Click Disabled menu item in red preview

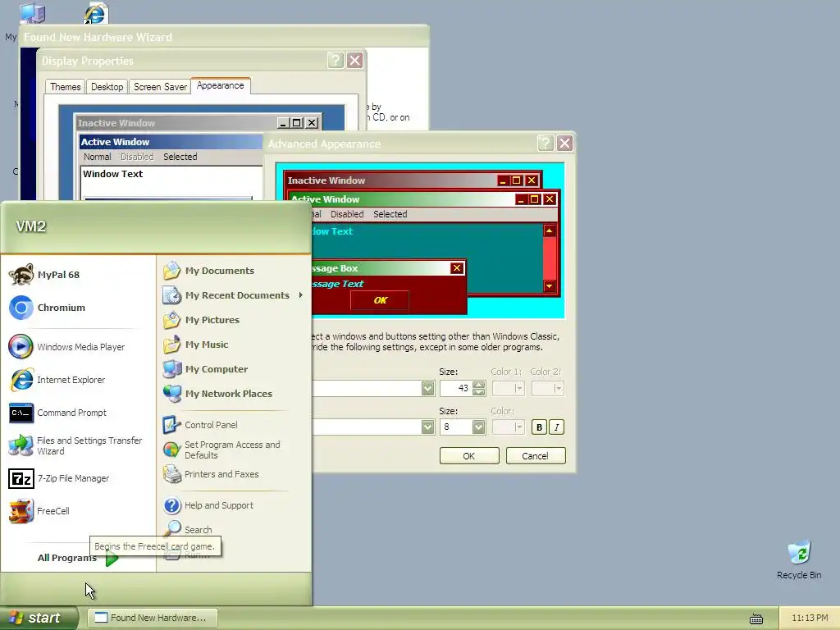click(x=347, y=214)
